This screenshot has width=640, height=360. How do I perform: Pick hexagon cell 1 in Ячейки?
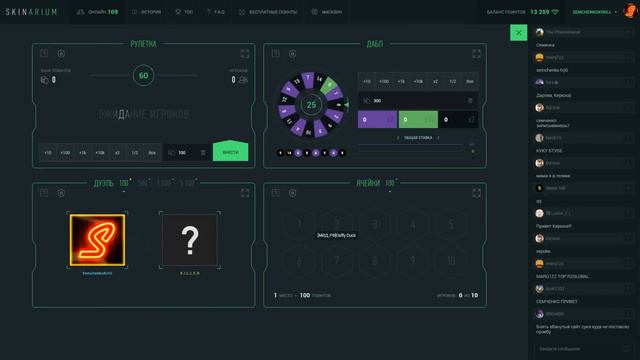coord(299,224)
